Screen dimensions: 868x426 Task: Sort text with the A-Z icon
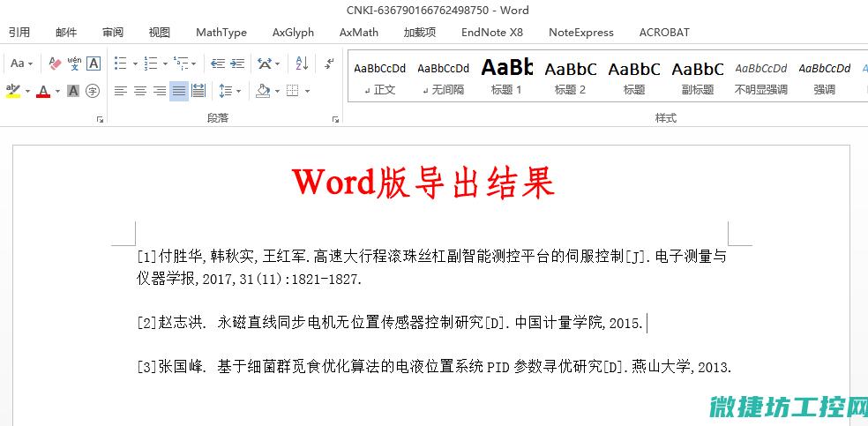coord(302,64)
